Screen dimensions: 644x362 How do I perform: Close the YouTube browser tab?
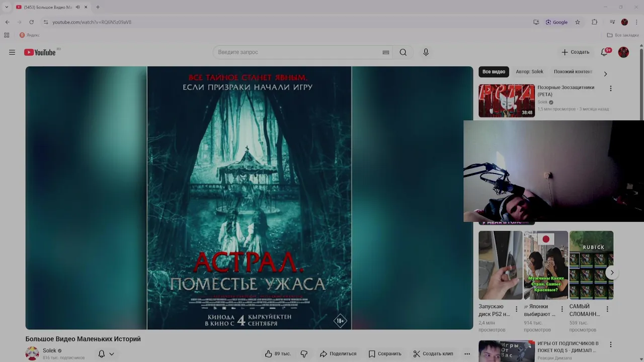(86, 7)
